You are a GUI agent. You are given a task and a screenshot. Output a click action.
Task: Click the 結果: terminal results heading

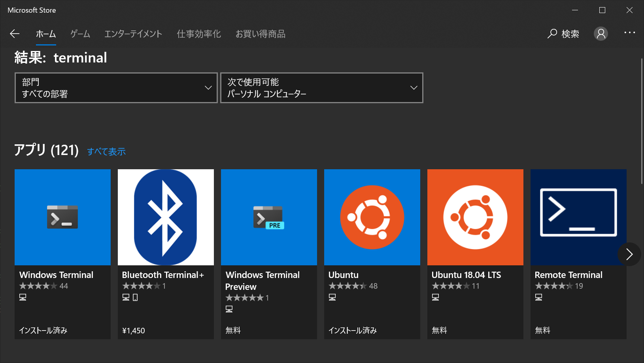pos(61,58)
